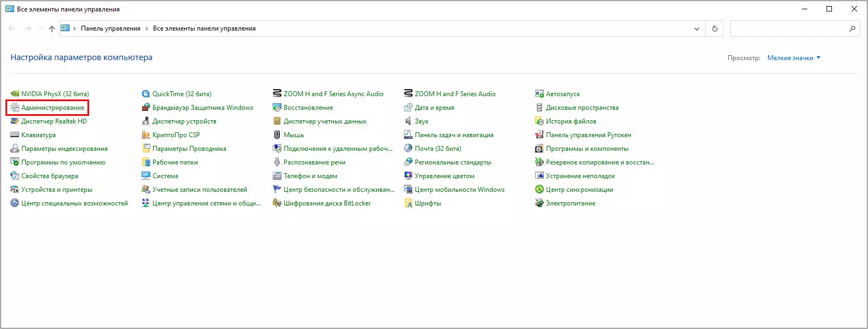
Task: Open Подключения к удаленным рабочим столам link
Action: [338, 149]
